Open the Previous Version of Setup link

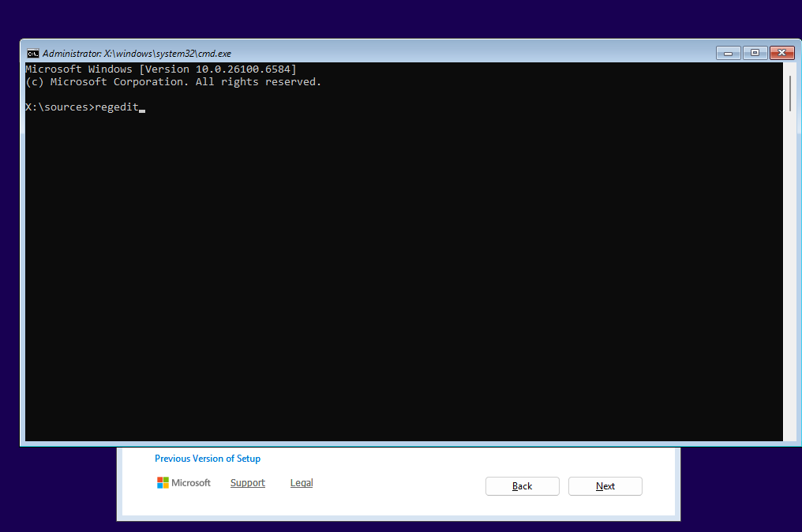pyautogui.click(x=208, y=459)
